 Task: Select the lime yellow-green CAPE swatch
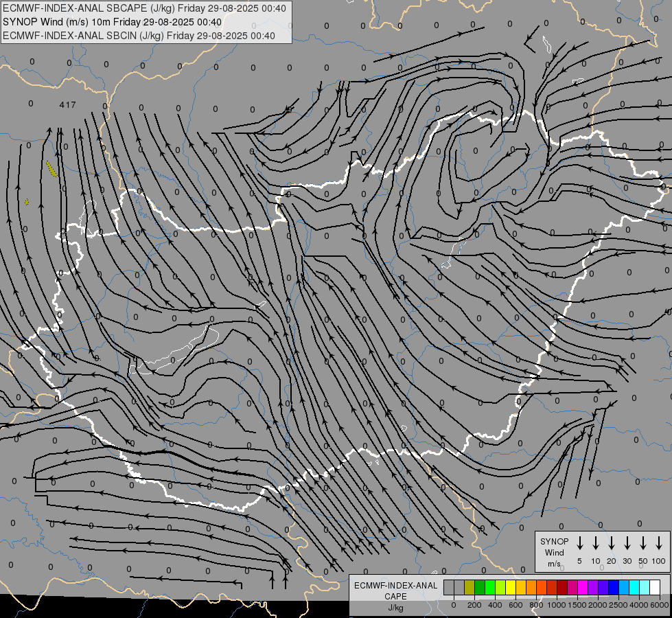500,587
